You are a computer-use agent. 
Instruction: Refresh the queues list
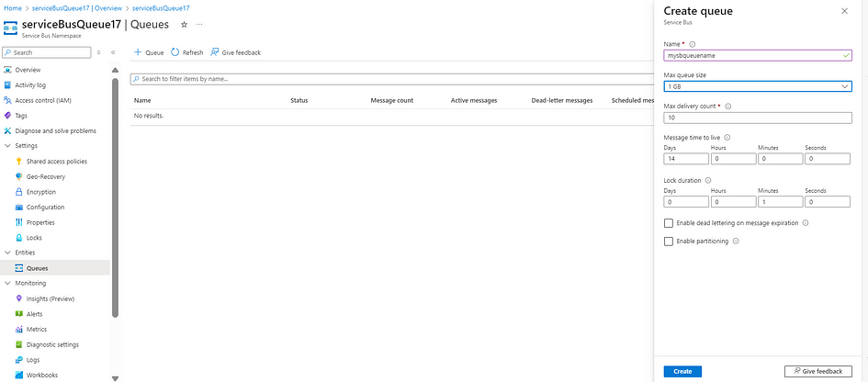187,52
